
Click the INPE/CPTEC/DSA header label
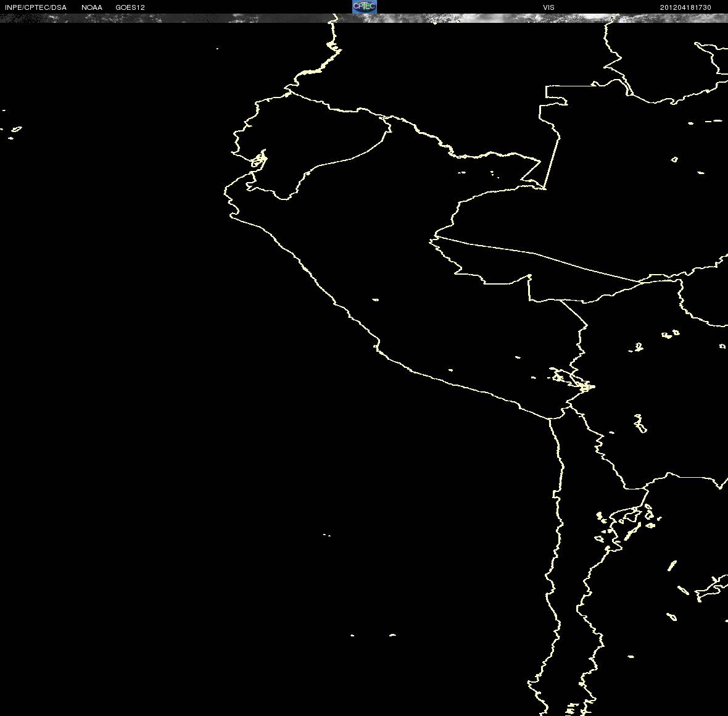36,7
